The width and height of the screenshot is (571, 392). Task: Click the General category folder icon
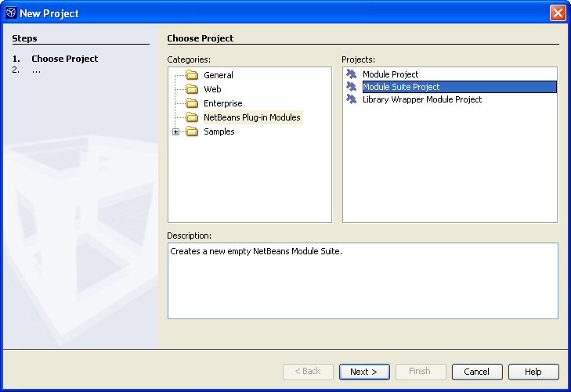(x=192, y=75)
